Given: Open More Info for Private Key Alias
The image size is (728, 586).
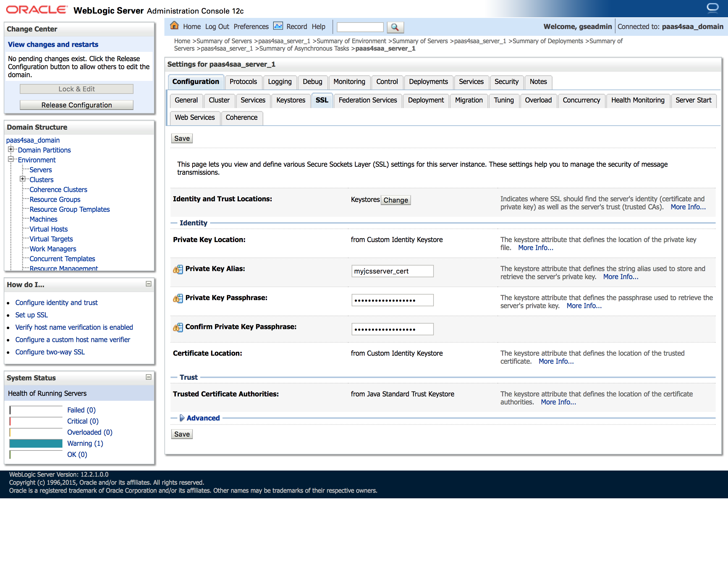Looking at the screenshot, I should pos(620,277).
